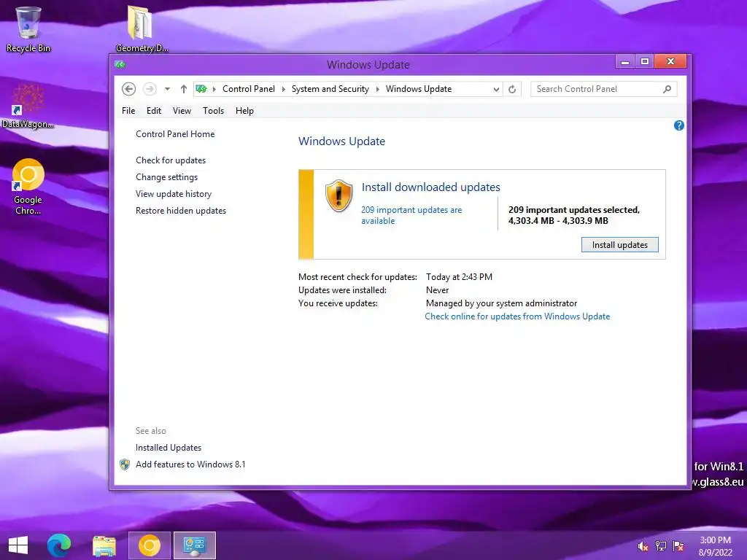This screenshot has height=560, width=747.
Task: Open the address bar history dropdown
Action: (x=496, y=89)
